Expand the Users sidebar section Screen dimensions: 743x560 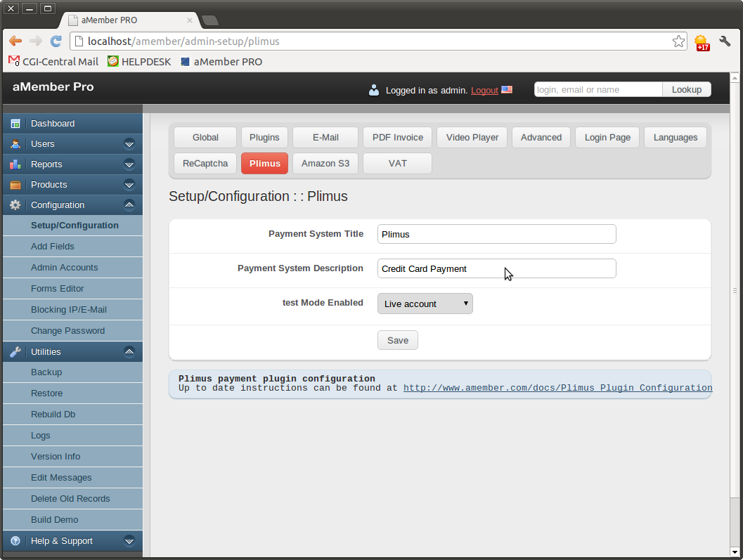coord(129,144)
